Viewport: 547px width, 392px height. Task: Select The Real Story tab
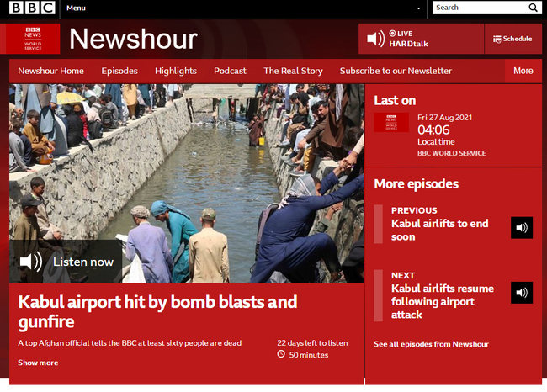point(293,71)
